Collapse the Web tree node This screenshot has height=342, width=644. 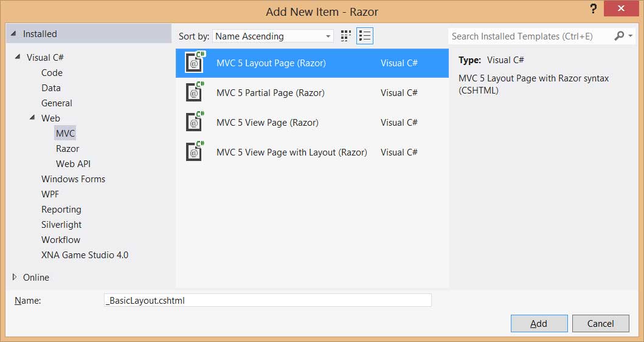(32, 118)
